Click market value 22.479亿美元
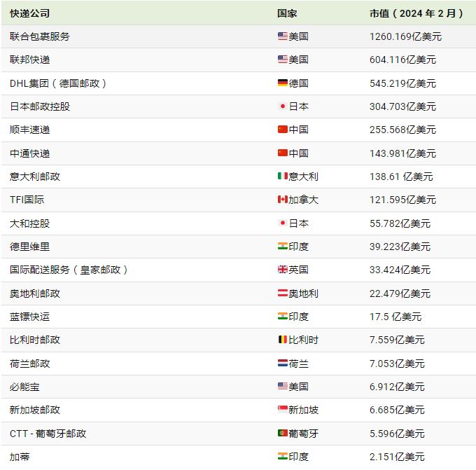 pyautogui.click(x=400, y=293)
